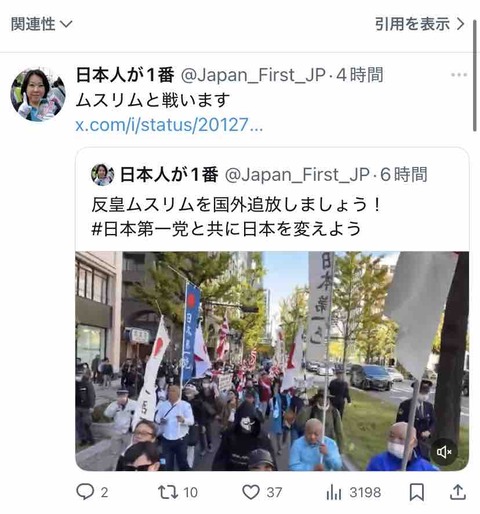Play the embedded march video
480x514 pixels.
(272, 361)
